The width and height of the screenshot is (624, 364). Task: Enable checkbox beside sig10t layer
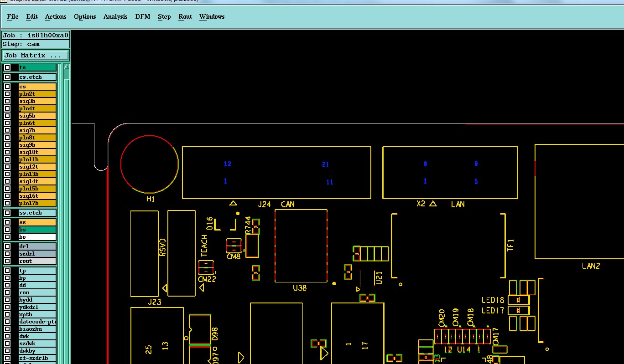tap(7, 152)
